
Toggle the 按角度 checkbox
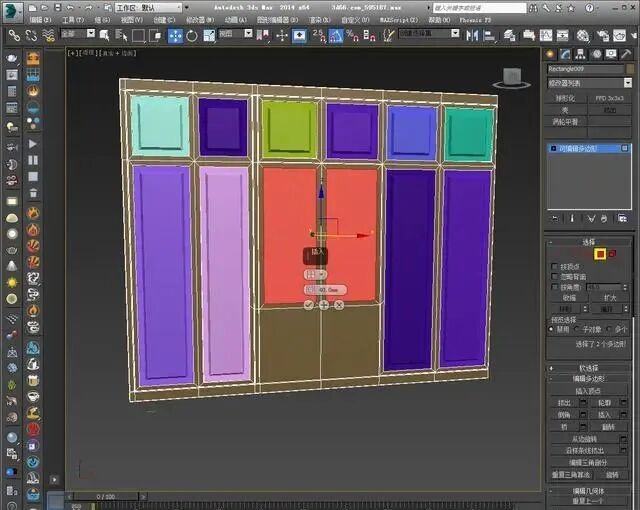point(554,287)
